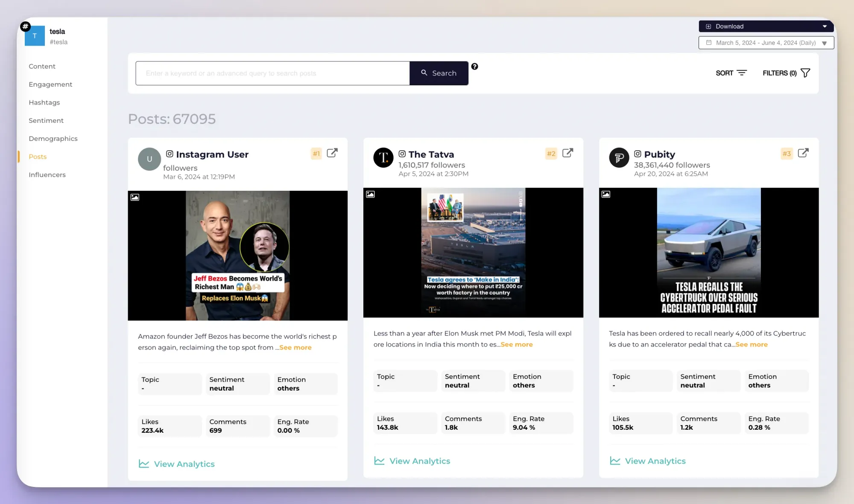Screen dimensions: 854x504
Task: Expand See more on Jeff Bezos caption
Action: pyautogui.click(x=295, y=347)
